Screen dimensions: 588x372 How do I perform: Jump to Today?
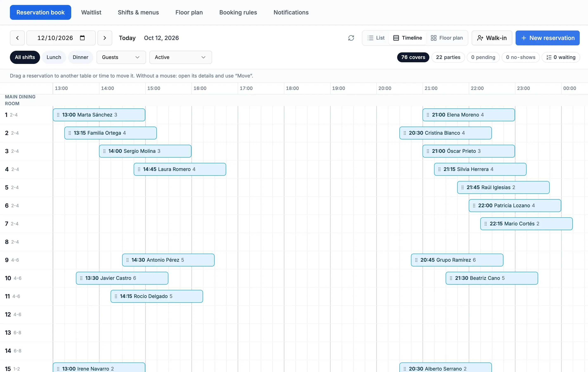tap(127, 38)
